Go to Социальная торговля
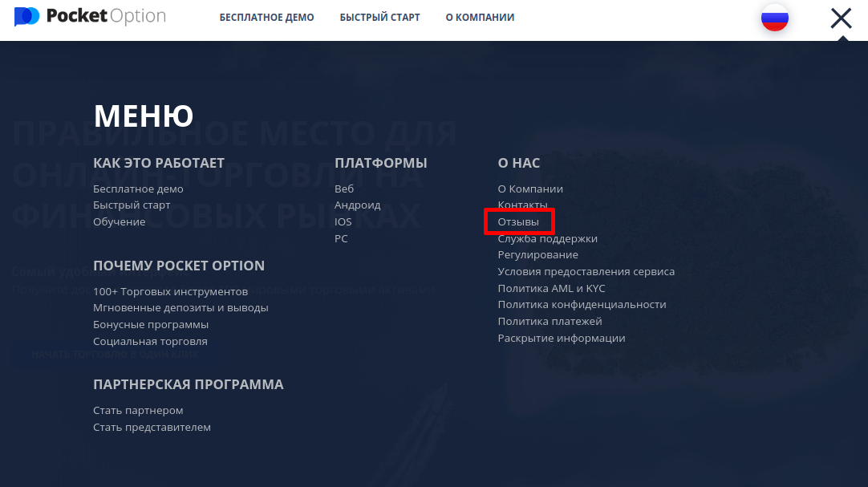868x487 pixels. [x=150, y=342]
